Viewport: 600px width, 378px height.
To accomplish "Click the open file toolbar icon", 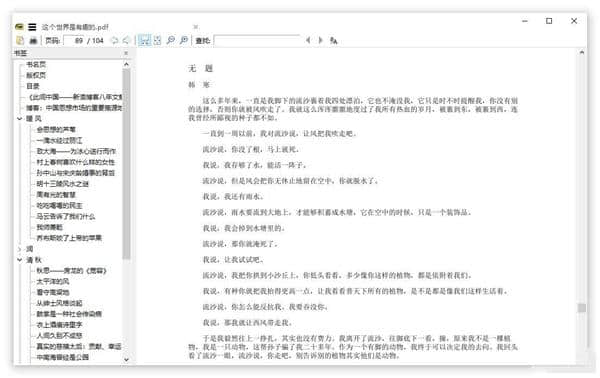I will tap(20, 40).
